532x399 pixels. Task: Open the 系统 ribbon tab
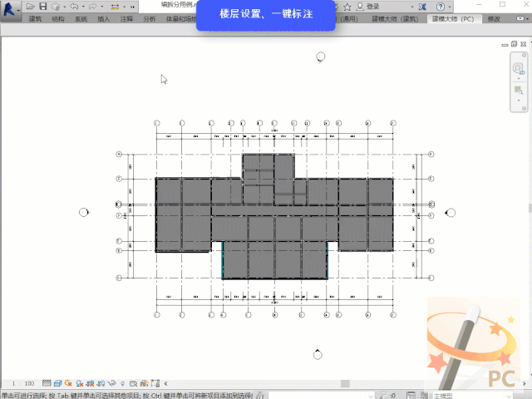81,18
